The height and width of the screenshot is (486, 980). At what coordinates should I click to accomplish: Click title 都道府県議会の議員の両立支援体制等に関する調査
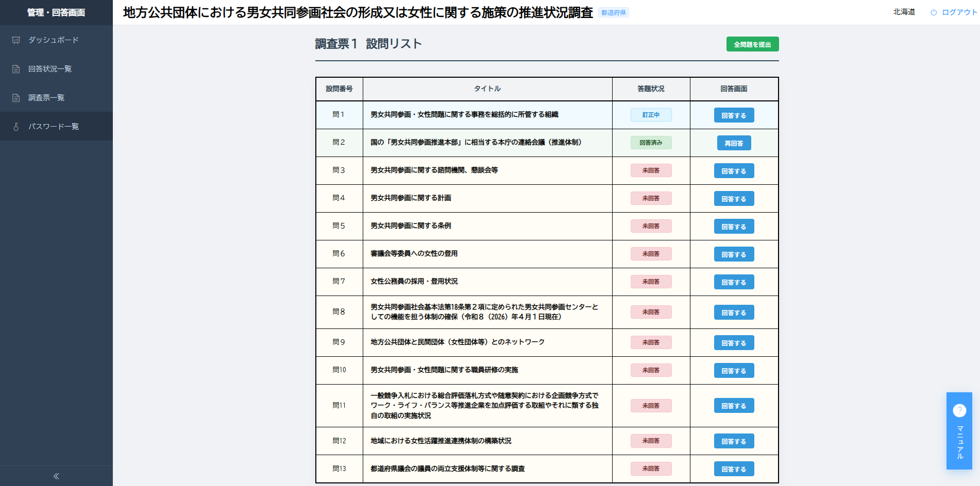[x=448, y=469]
